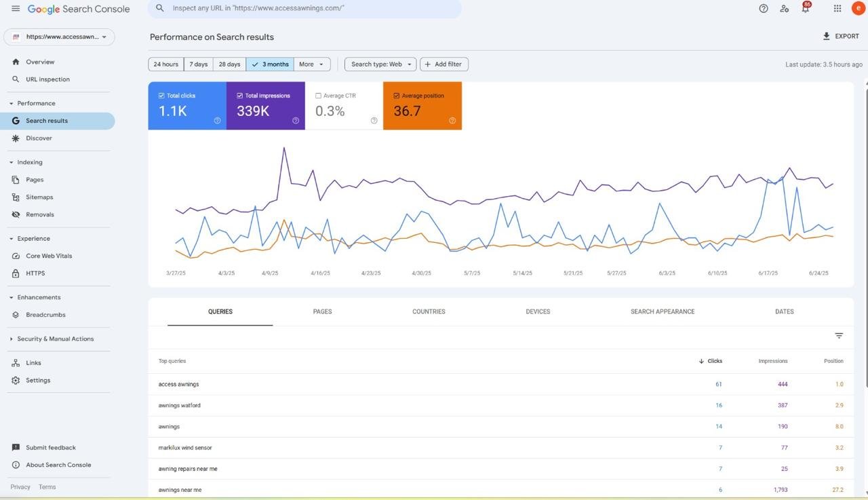868x500 pixels.
Task: Click the Overview home icon
Action: (x=16, y=62)
